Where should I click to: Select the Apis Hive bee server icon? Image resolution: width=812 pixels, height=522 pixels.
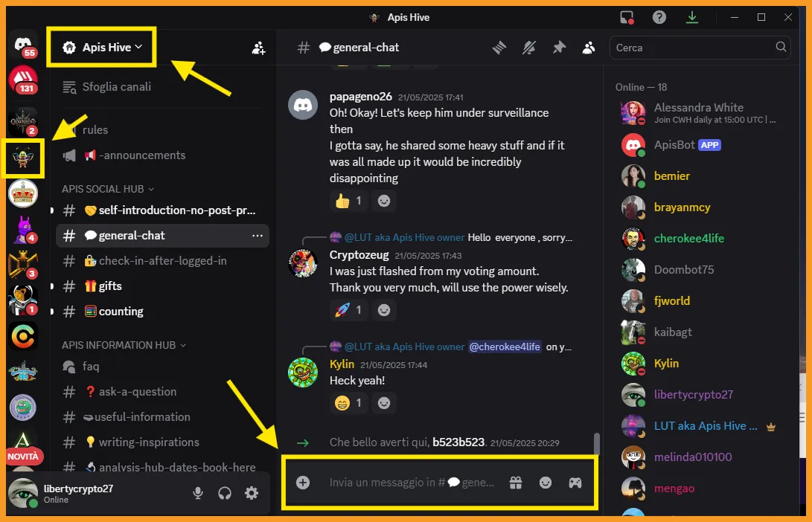(x=23, y=158)
